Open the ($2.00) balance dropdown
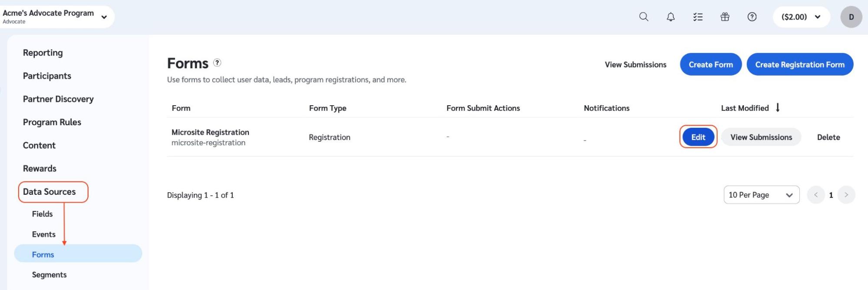The width and height of the screenshot is (868, 290). pos(801,17)
